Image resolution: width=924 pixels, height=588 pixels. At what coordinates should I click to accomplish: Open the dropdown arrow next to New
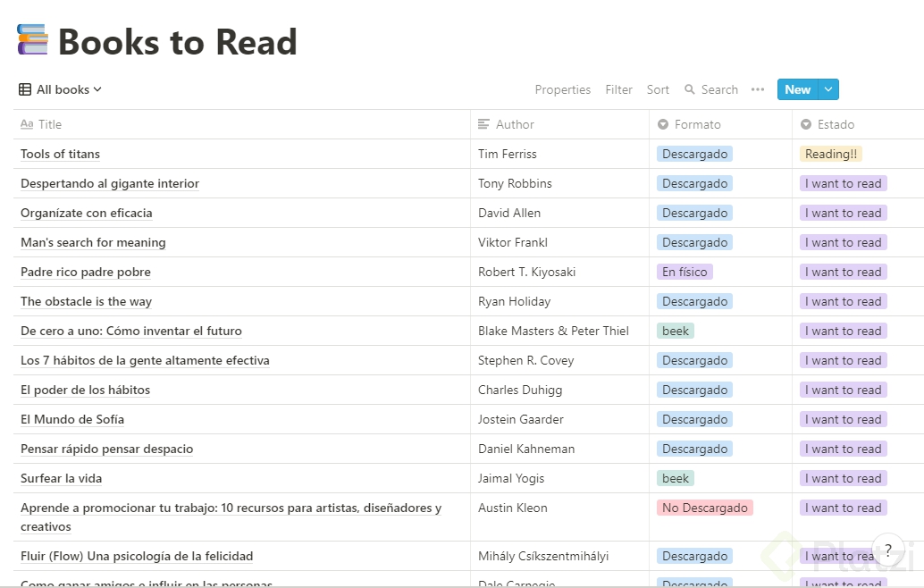(828, 89)
